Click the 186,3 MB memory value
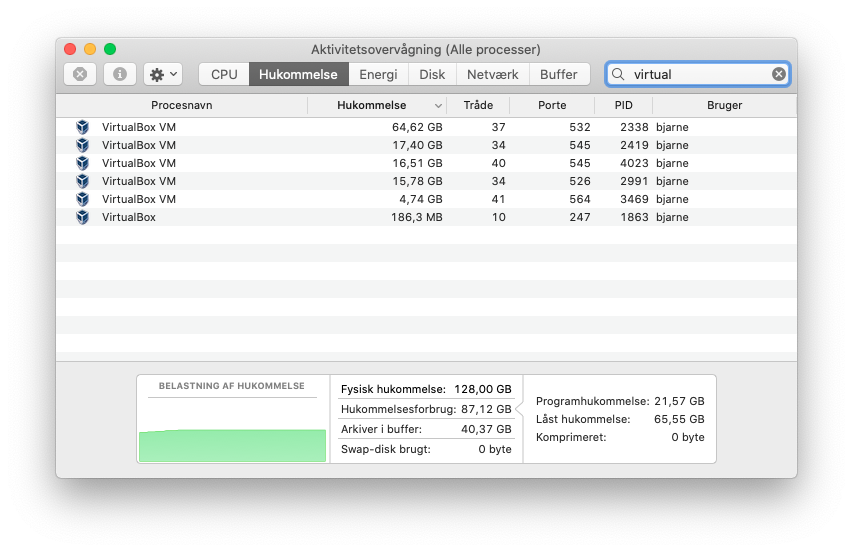Viewport: 853px width, 552px height. tap(417, 217)
